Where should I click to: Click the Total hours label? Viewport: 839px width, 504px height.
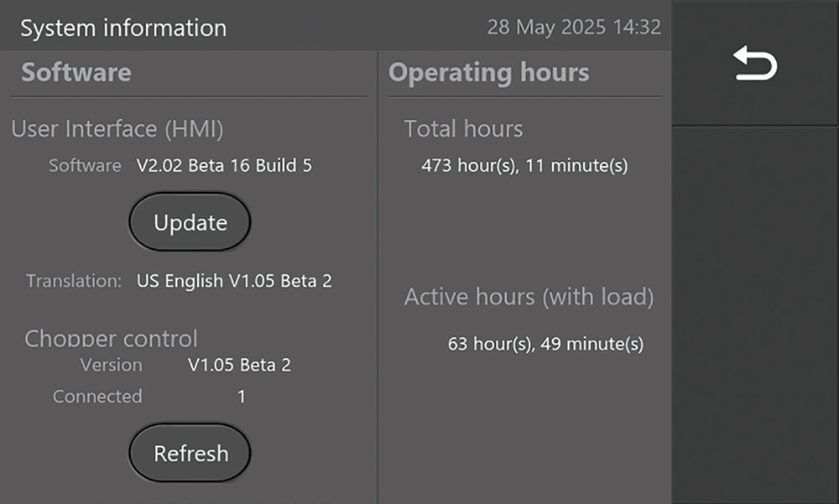(463, 129)
